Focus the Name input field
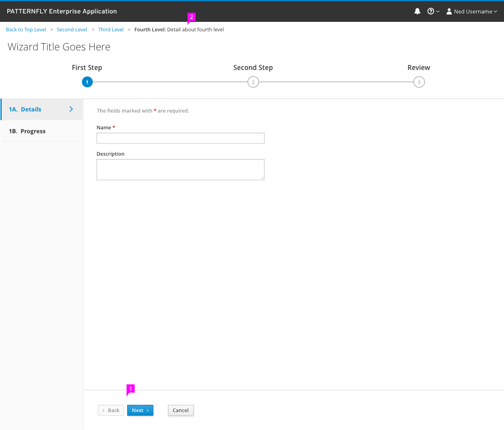This screenshot has height=430, width=504. (x=180, y=138)
